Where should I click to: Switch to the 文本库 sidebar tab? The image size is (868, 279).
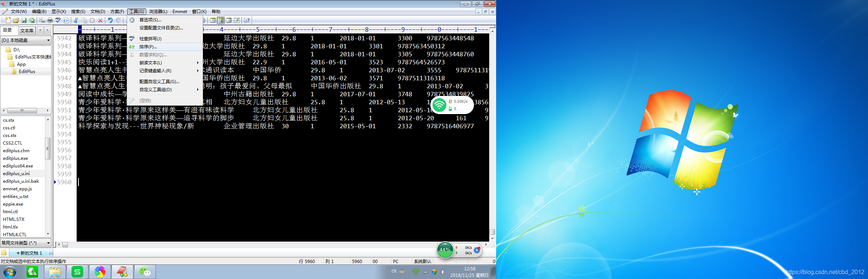tap(27, 31)
